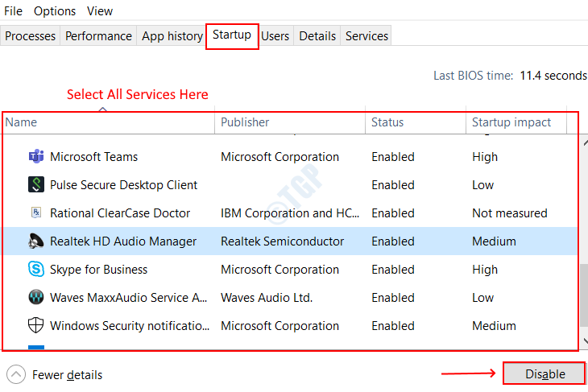Click the Realtek HD Audio Manager speaker icon

[36, 241]
